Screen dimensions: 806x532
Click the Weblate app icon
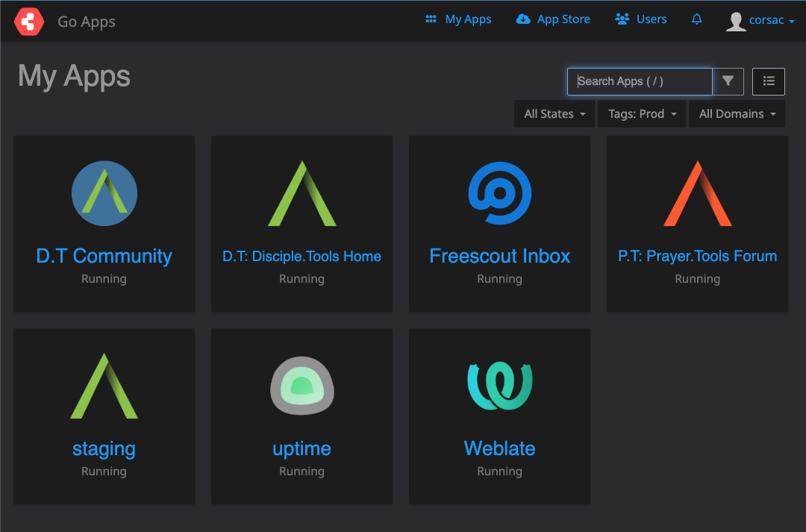click(499, 386)
